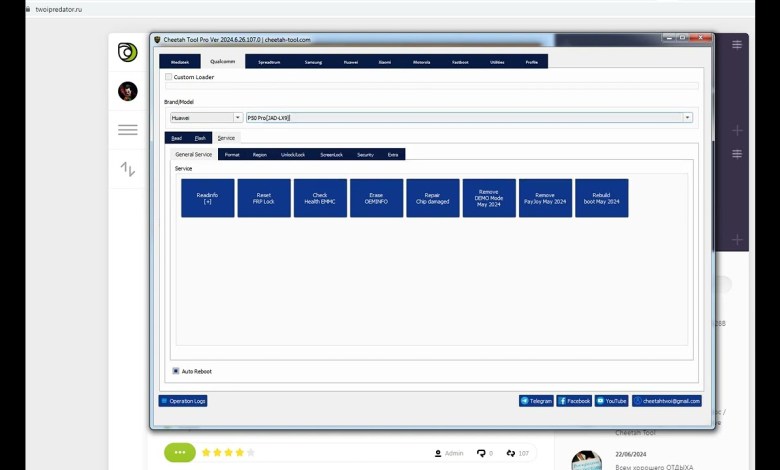Click the up-down arrows sidebar icon
The width and height of the screenshot is (780, 470).
click(x=127, y=169)
